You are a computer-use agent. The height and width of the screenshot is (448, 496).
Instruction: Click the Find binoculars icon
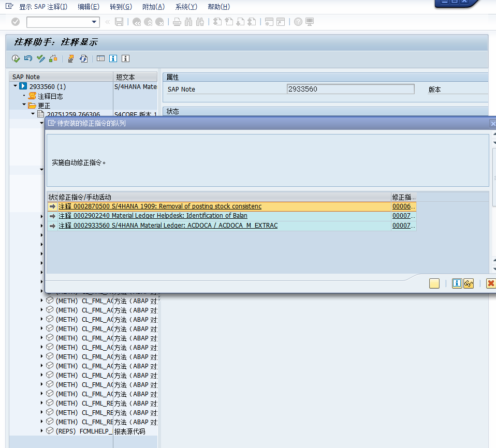coord(188,22)
